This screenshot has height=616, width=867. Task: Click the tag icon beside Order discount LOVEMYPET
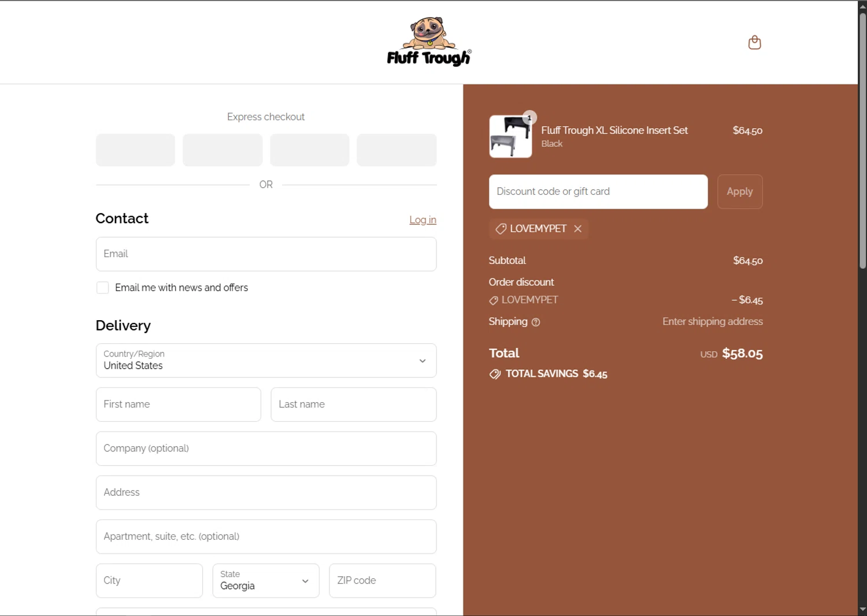point(494,300)
